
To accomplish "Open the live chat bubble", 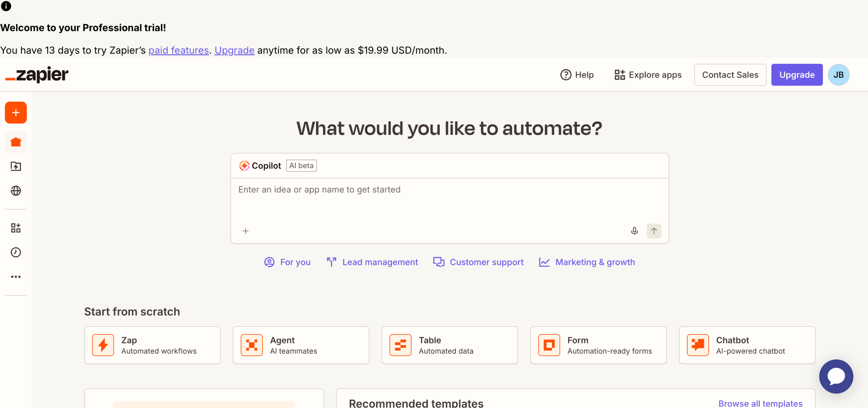I will 836,376.
